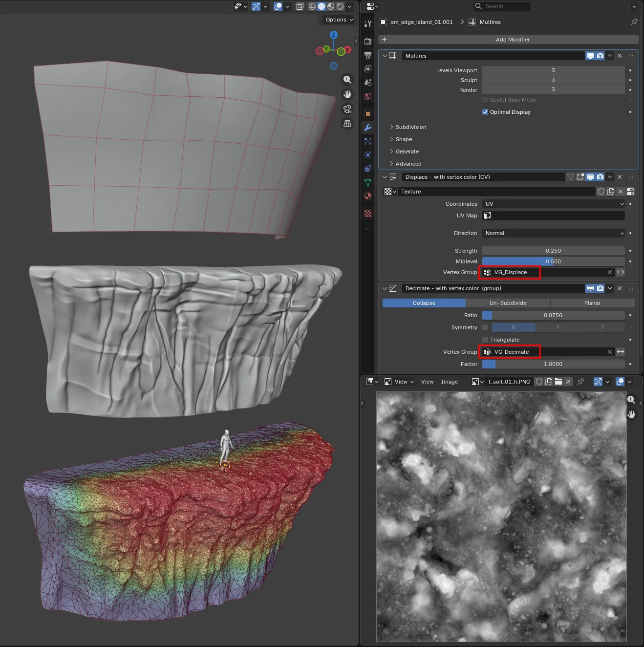Image resolution: width=644 pixels, height=647 pixels.
Task: Toggle Optimal Display checkbox
Action: point(485,112)
